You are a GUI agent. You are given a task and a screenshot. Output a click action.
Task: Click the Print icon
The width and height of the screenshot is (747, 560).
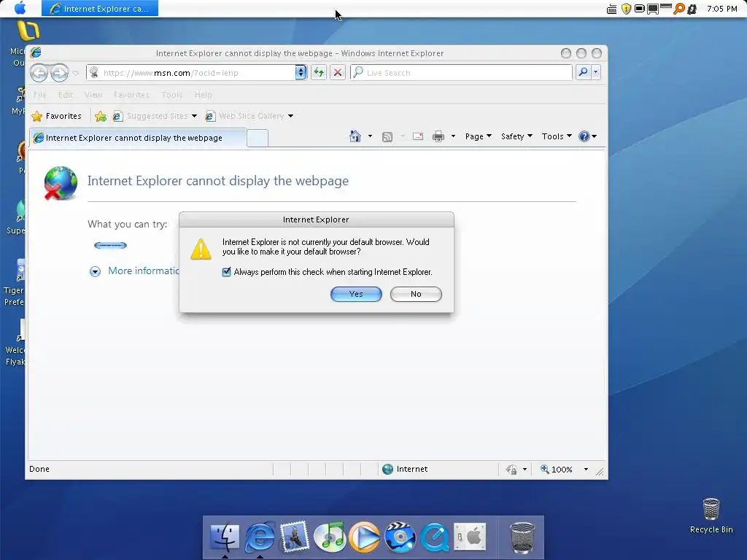pos(438,136)
